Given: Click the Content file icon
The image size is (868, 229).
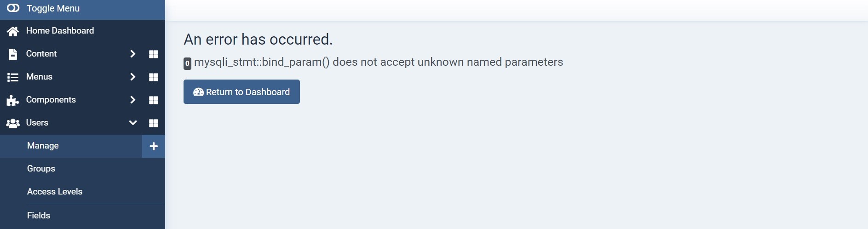Looking at the screenshot, I should click(13, 54).
